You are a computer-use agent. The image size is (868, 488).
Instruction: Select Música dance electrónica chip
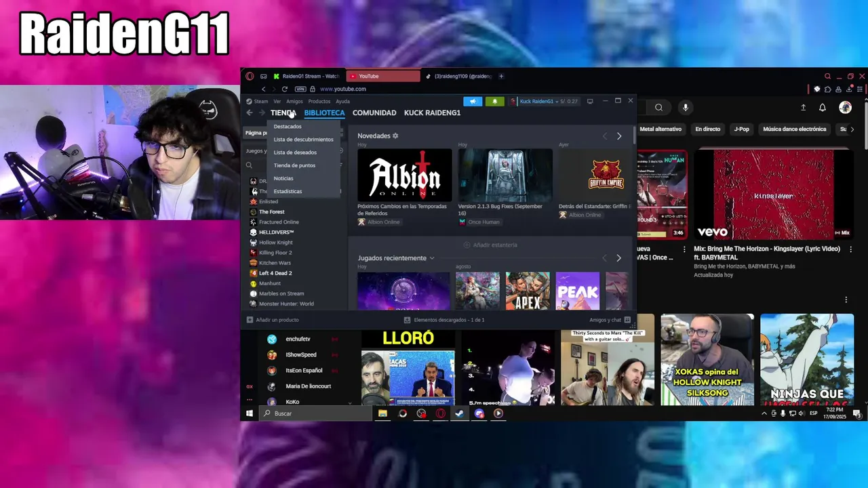794,129
